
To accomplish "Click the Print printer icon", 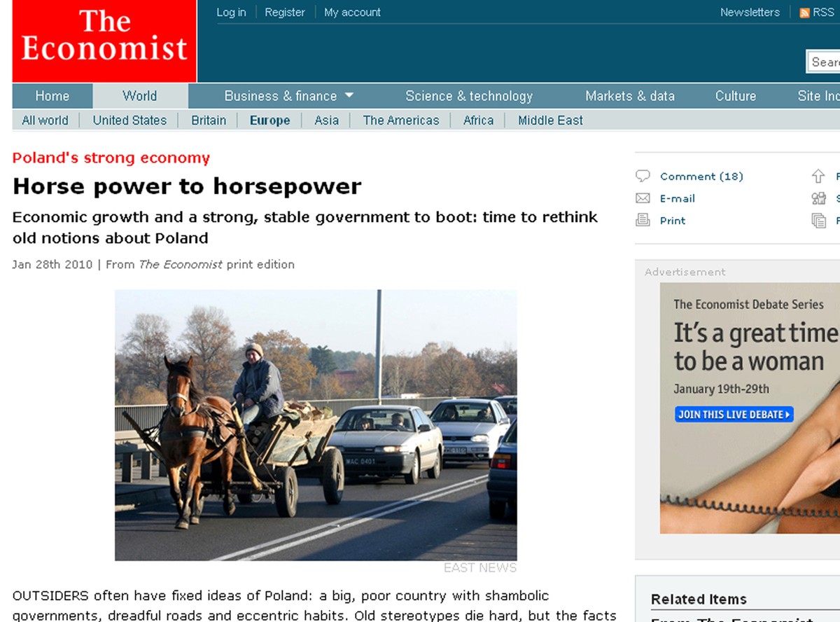I will click(643, 220).
